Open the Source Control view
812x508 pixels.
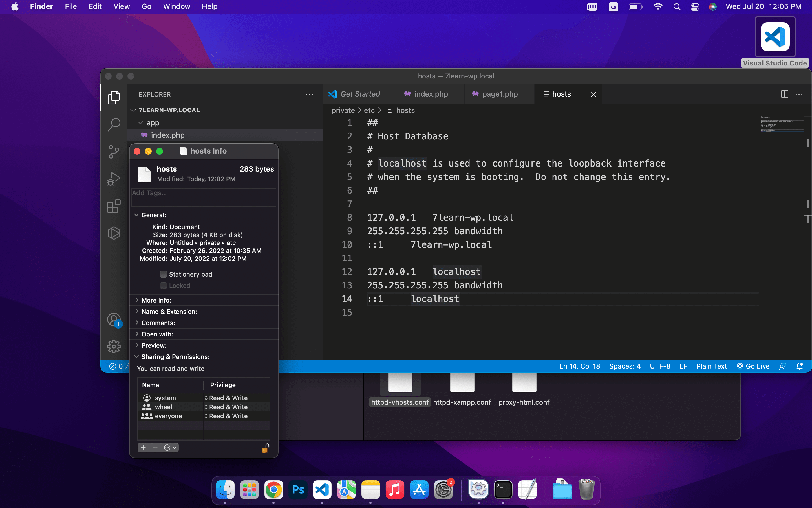pos(114,152)
